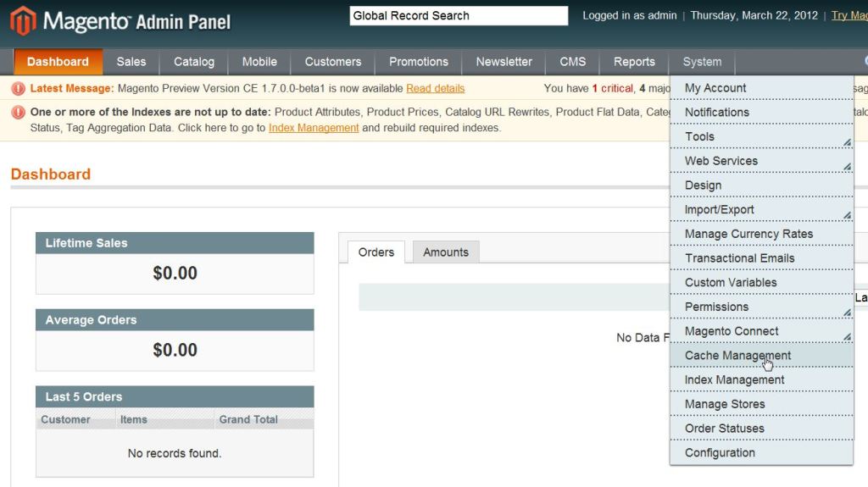This screenshot has height=487, width=868.
Task: Click 'No records found.' text
Action: pos(175,453)
